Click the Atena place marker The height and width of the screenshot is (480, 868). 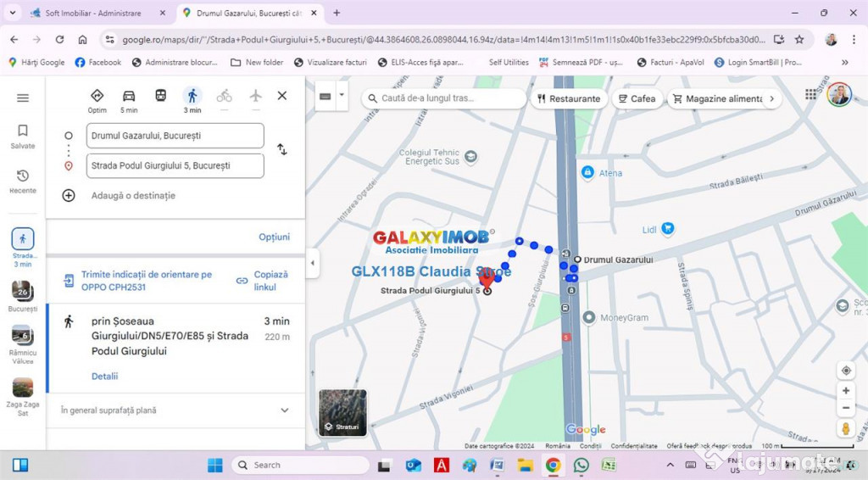click(588, 173)
